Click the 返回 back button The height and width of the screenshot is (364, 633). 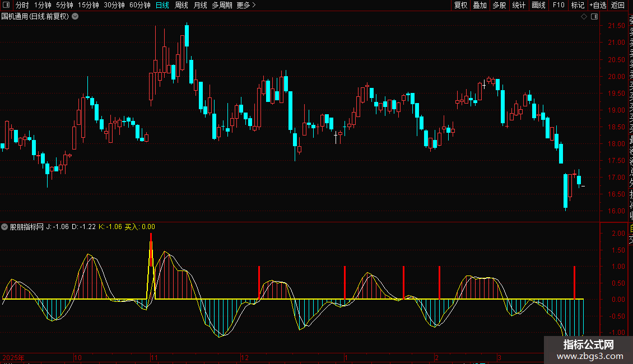point(618,5)
